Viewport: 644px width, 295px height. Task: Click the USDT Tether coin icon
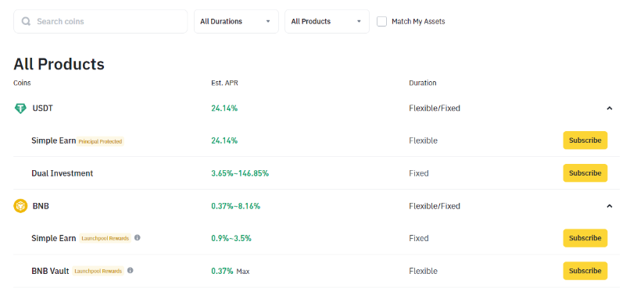(x=20, y=108)
